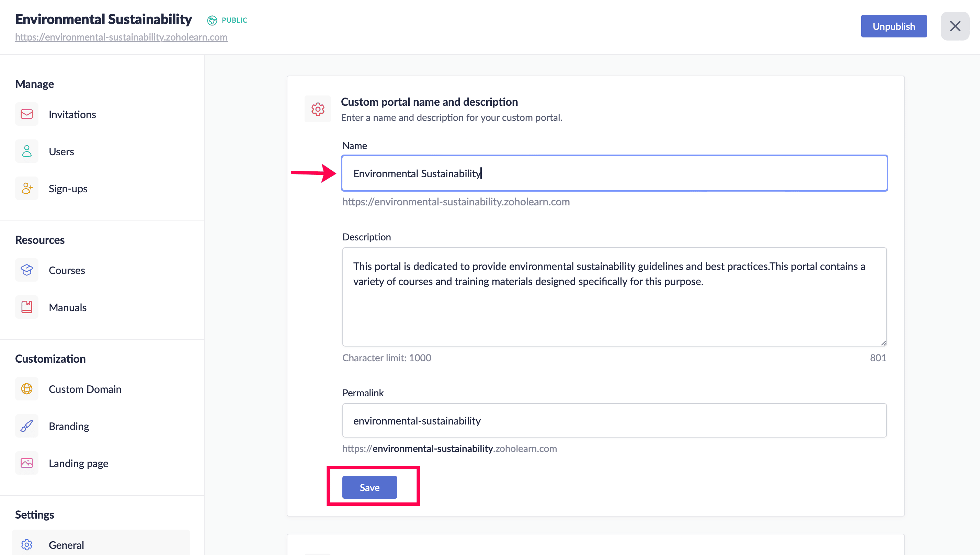
Task: Click the Invitations envelope icon
Action: coord(27,114)
